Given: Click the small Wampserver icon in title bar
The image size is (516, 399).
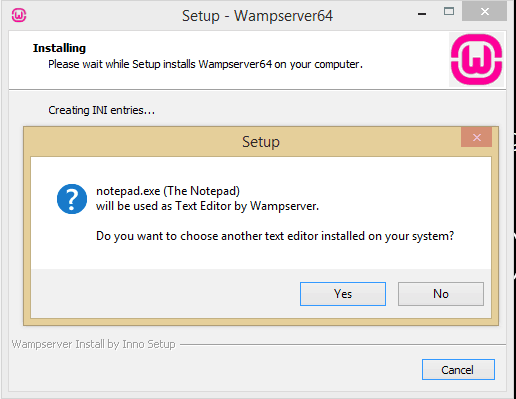Looking at the screenshot, I should (x=19, y=15).
